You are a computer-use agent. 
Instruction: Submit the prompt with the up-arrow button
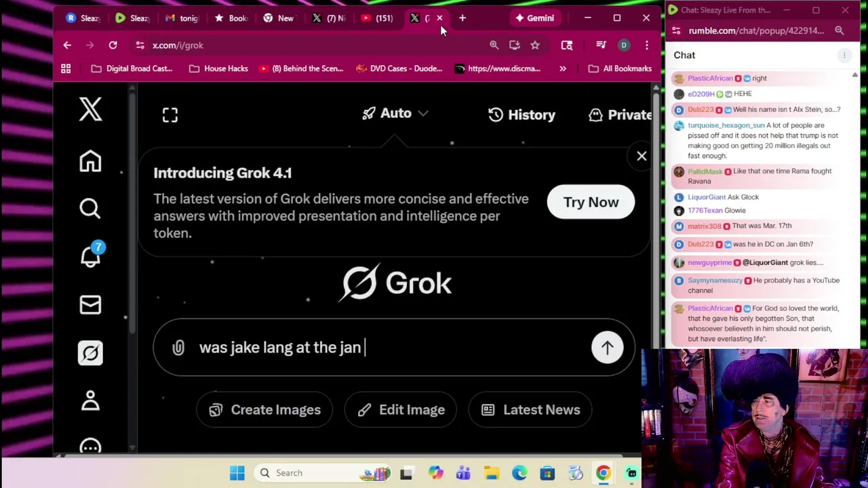(x=607, y=347)
